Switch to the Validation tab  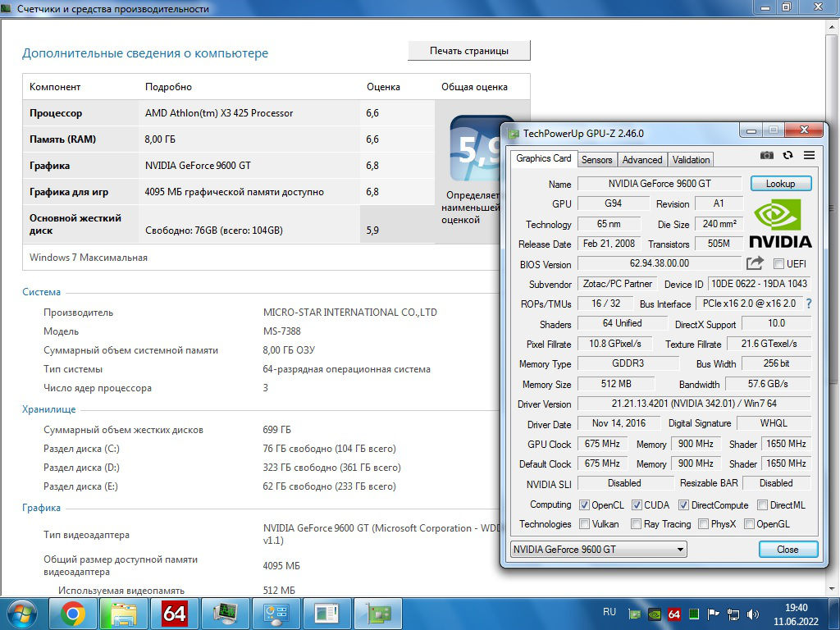691,160
